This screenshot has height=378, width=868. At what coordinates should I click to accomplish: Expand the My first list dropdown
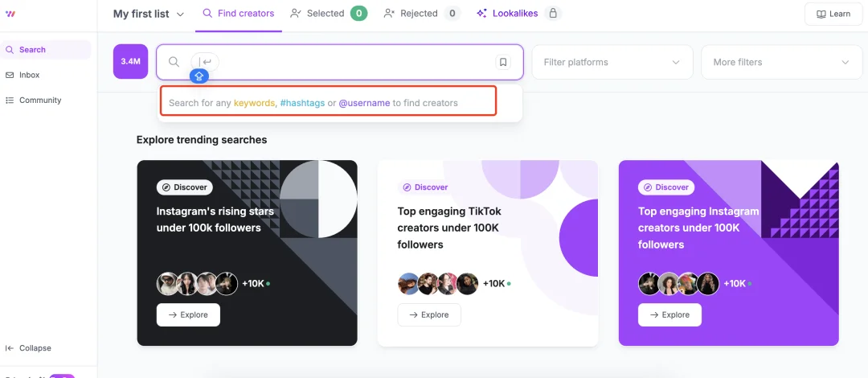click(x=149, y=14)
